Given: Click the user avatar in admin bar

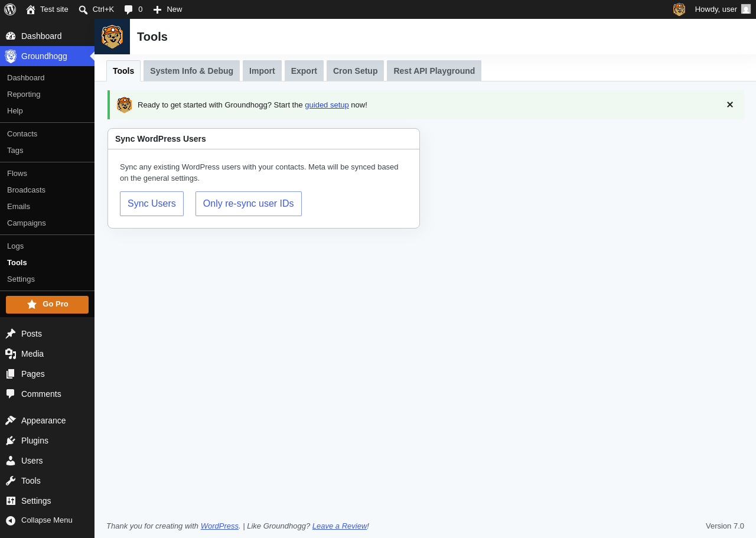Looking at the screenshot, I should pos(746,9).
